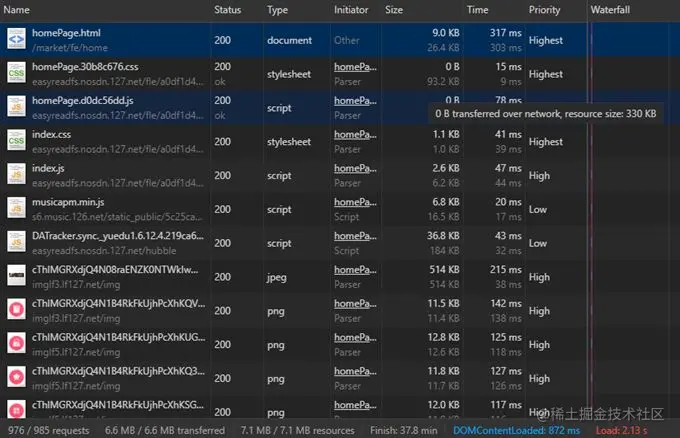The image size is (680, 438).
Task: Click the JS icon for homePage.d0dc56dd.js
Action: 16,107
